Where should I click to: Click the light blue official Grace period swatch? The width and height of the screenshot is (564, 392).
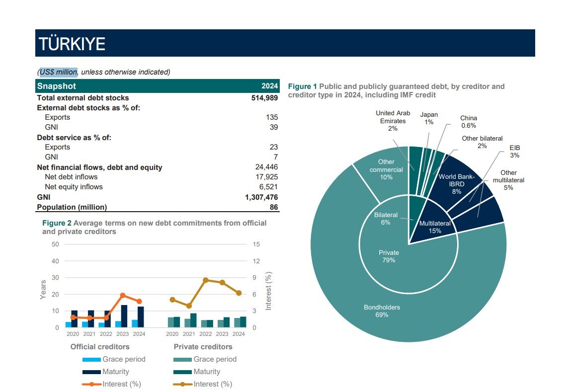[91, 359]
